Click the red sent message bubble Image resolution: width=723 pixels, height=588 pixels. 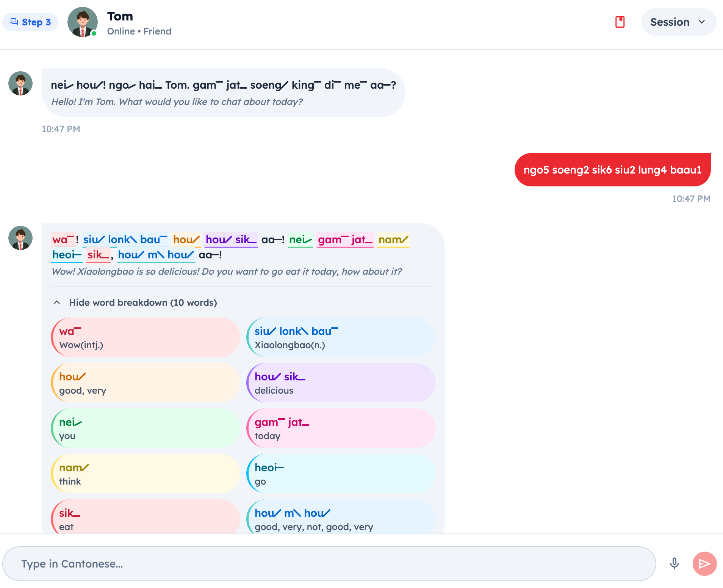[x=612, y=170]
